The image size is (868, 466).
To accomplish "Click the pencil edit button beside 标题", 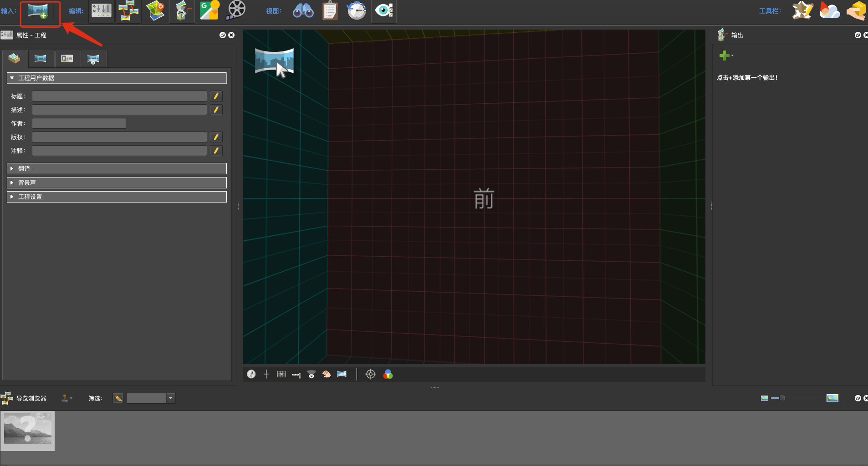I will pos(216,96).
